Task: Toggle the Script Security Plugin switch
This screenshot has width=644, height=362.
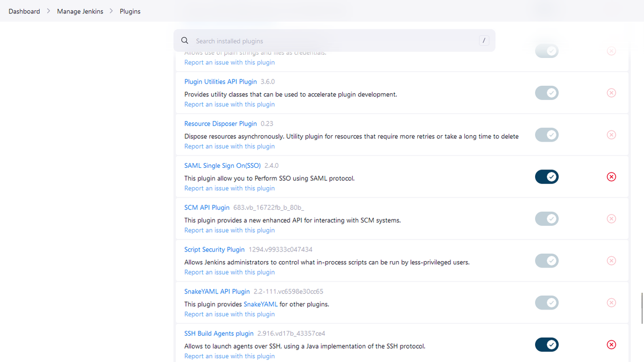Action: 547,261
